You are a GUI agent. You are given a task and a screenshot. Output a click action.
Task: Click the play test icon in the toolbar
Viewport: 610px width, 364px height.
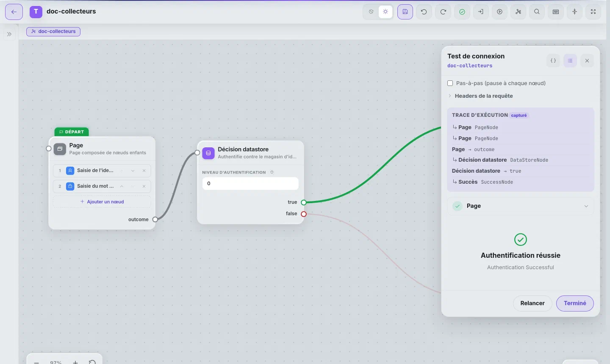(500, 12)
